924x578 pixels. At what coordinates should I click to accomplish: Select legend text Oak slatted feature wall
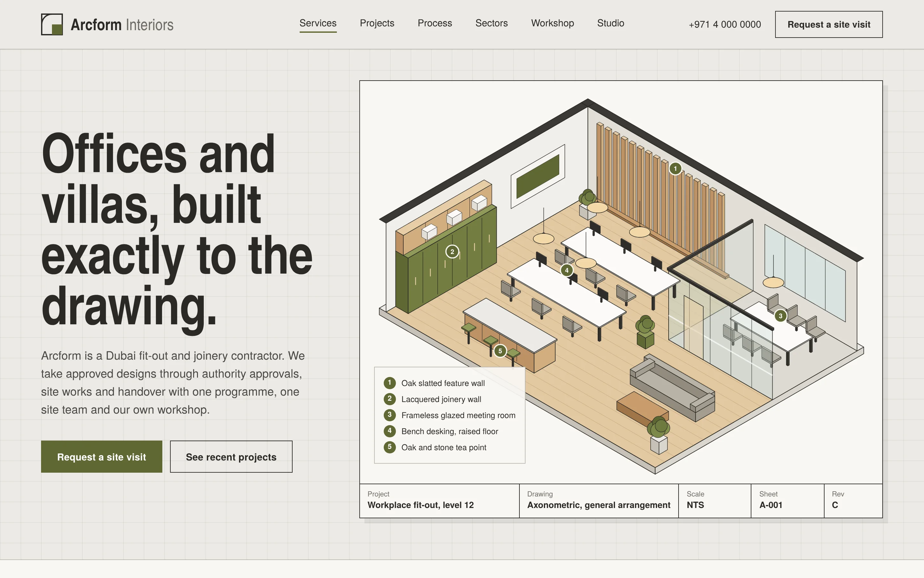click(x=443, y=383)
